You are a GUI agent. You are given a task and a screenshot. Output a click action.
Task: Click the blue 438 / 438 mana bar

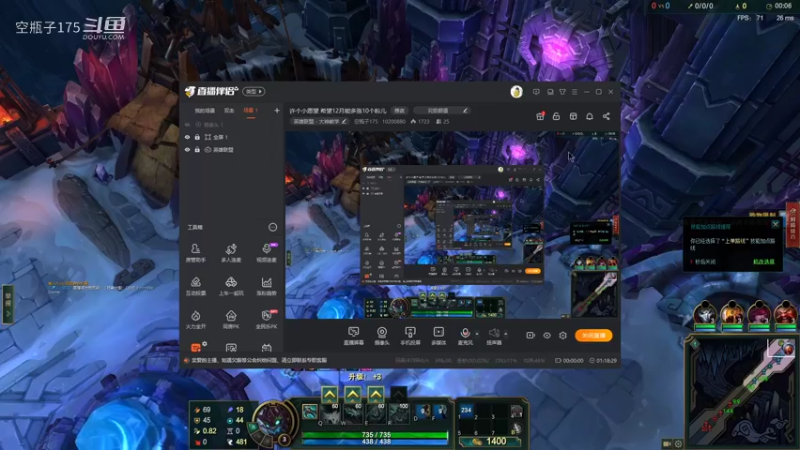point(374,441)
